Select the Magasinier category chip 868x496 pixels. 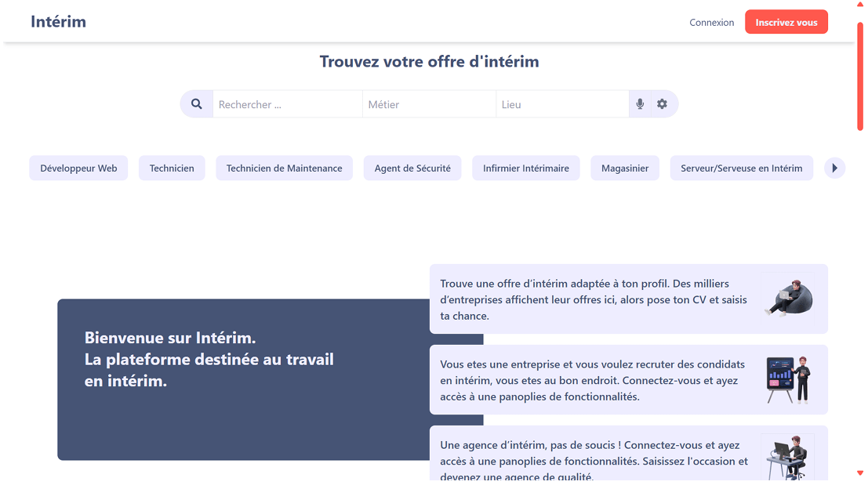point(625,168)
